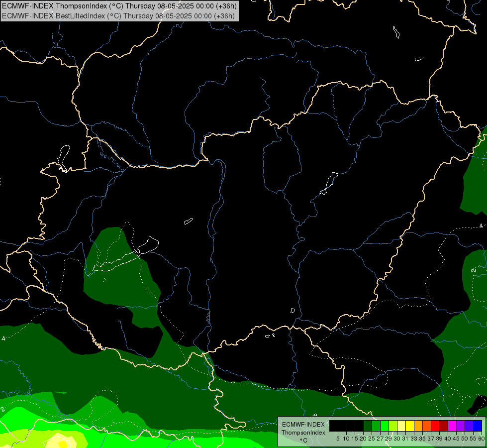This screenshot has height=448, width=487.
Task: Click legend tick label '40'
Action: point(448,439)
